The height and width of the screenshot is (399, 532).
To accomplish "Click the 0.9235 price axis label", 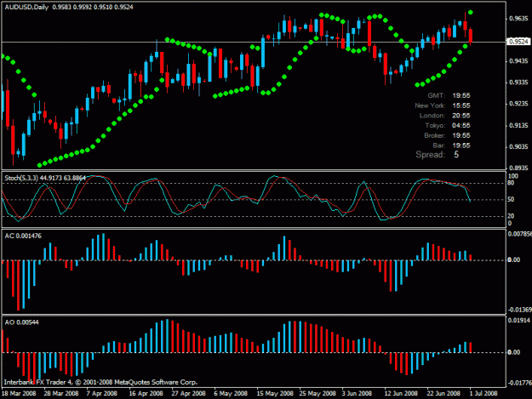I will [x=518, y=104].
